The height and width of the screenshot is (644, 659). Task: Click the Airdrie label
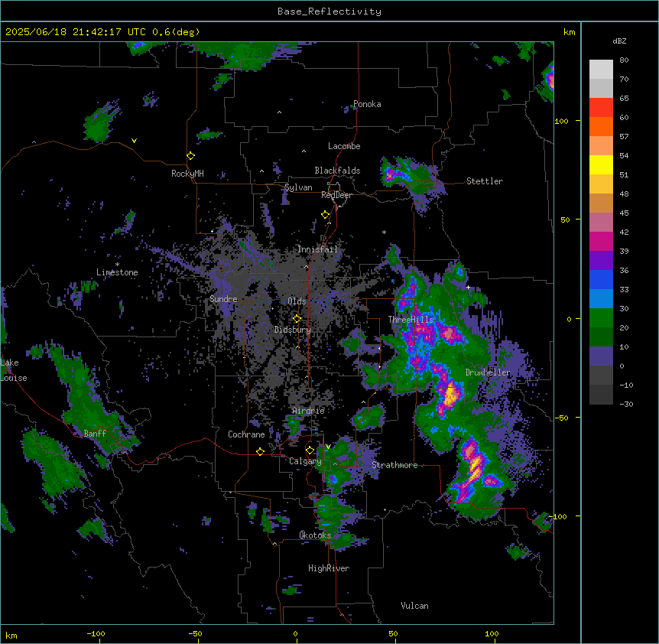point(309,411)
